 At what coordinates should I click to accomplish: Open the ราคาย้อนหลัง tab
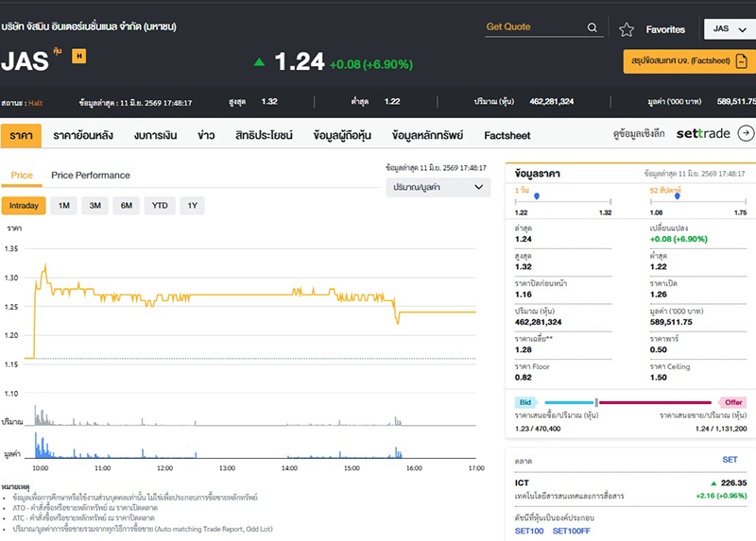[83, 135]
